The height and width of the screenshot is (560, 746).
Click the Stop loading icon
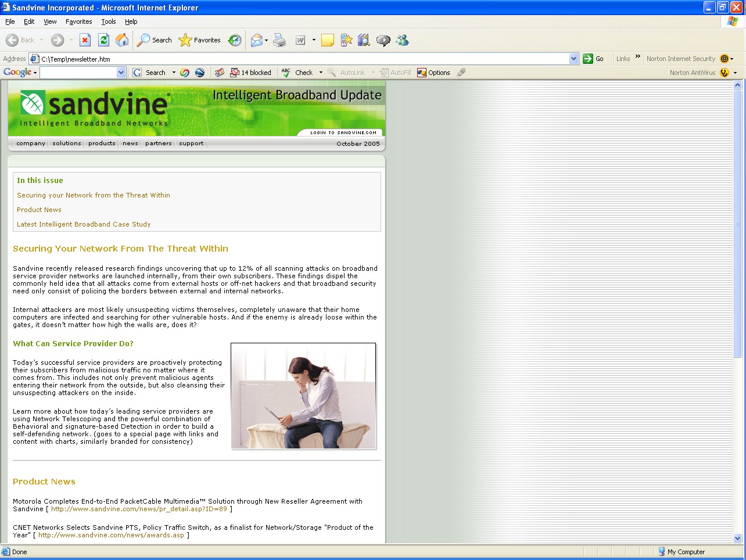point(85,40)
